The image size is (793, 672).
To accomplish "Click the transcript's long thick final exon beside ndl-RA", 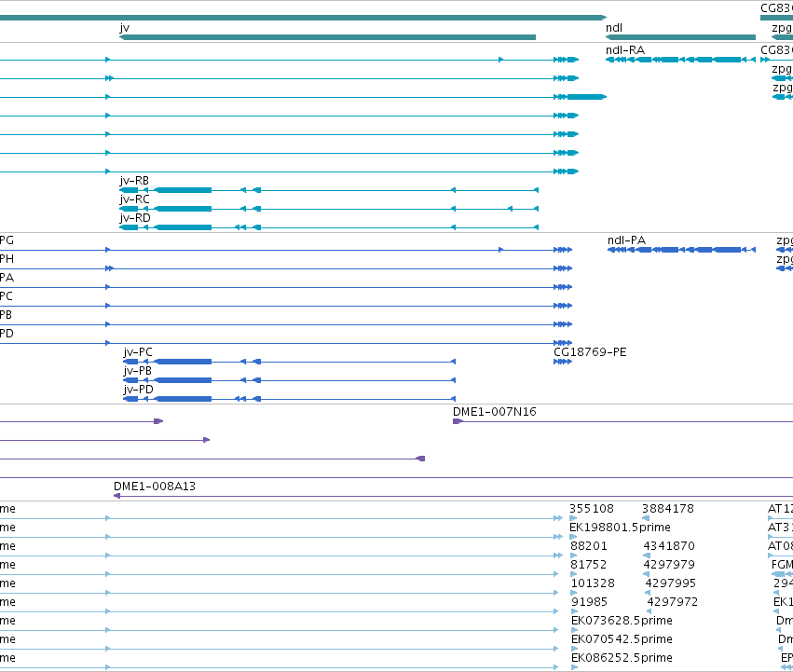I will (x=587, y=97).
